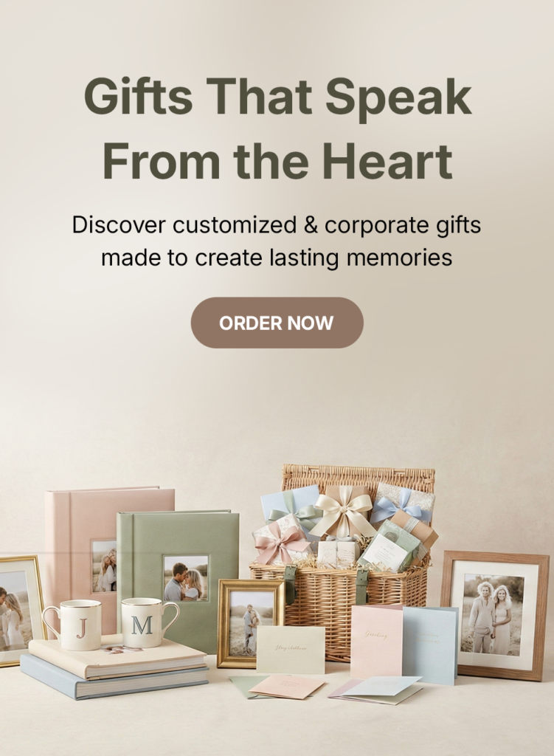Click the 'Discover customized & corporate gifts' subtitle text
This screenshot has width=554, height=756.
point(277,225)
